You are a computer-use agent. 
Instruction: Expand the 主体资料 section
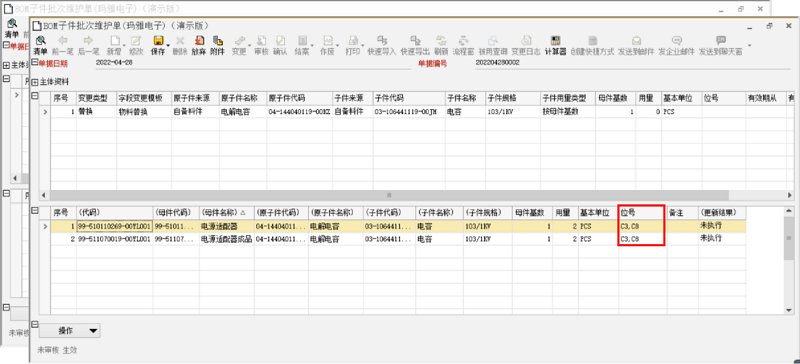click(35, 82)
